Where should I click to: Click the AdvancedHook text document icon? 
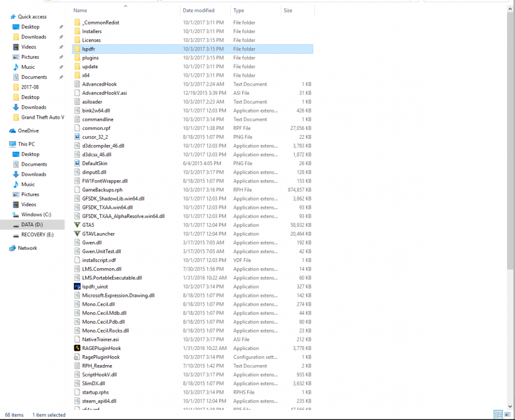tap(77, 84)
